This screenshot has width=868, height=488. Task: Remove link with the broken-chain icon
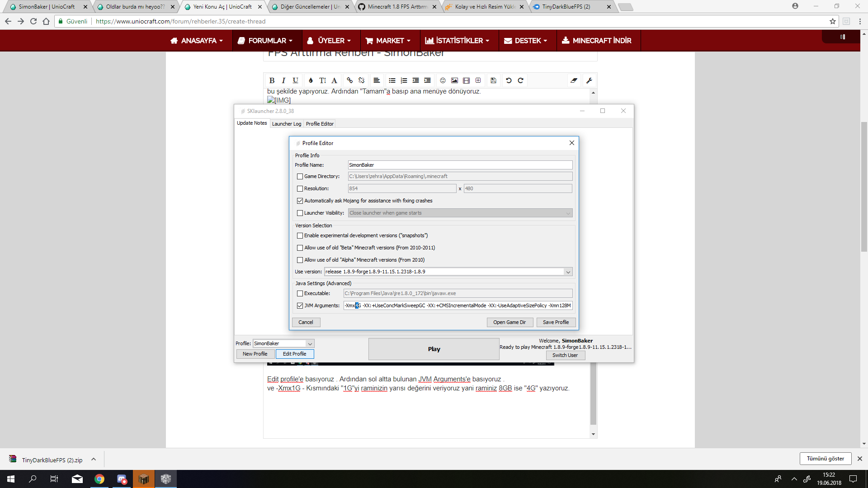[361, 80]
